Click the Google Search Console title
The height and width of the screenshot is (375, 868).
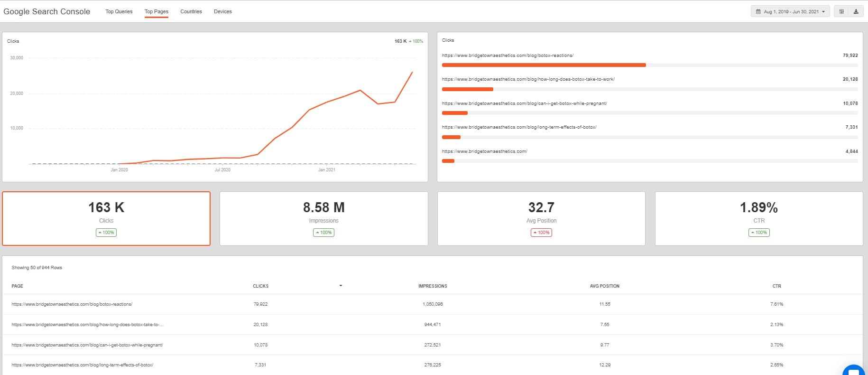(x=46, y=11)
